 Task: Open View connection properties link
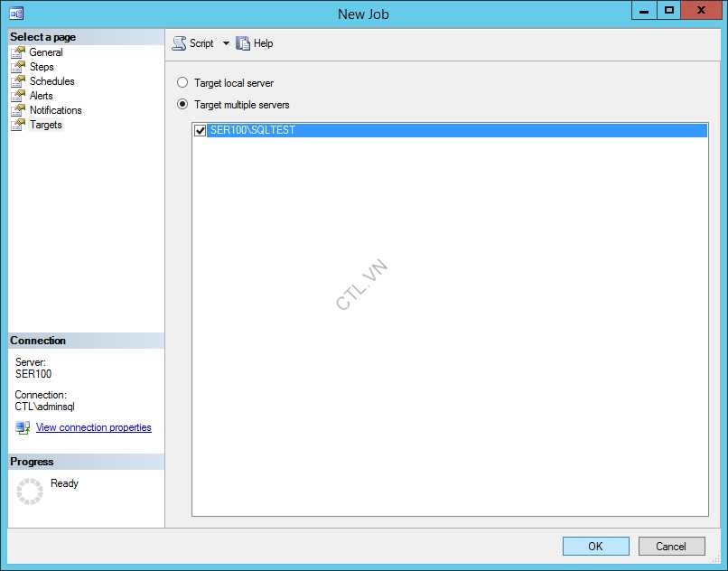point(93,427)
